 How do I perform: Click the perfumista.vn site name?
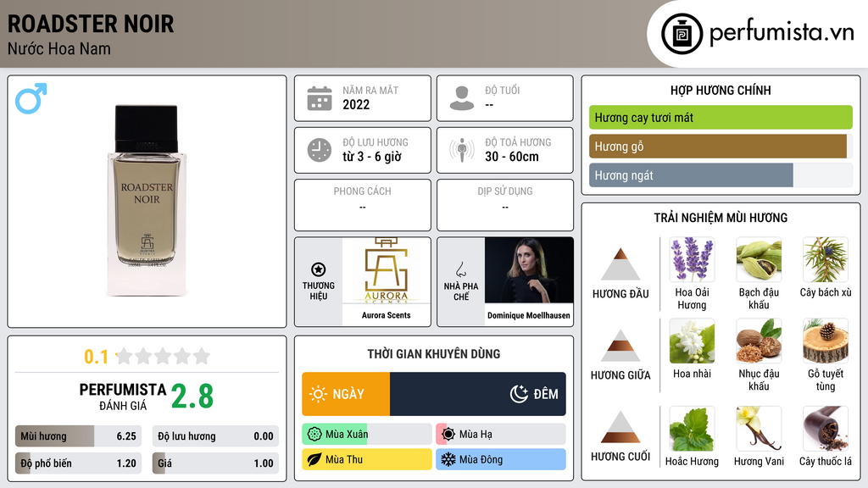point(782,33)
